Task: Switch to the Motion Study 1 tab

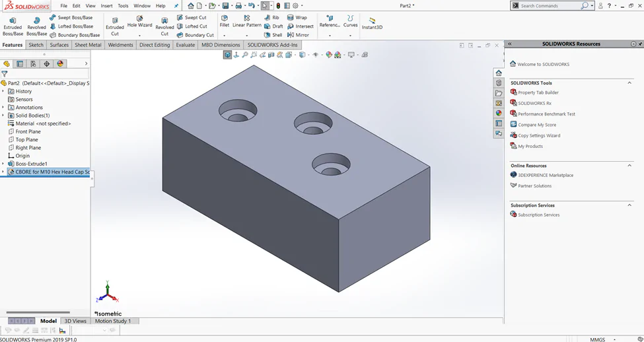Action: (113, 321)
